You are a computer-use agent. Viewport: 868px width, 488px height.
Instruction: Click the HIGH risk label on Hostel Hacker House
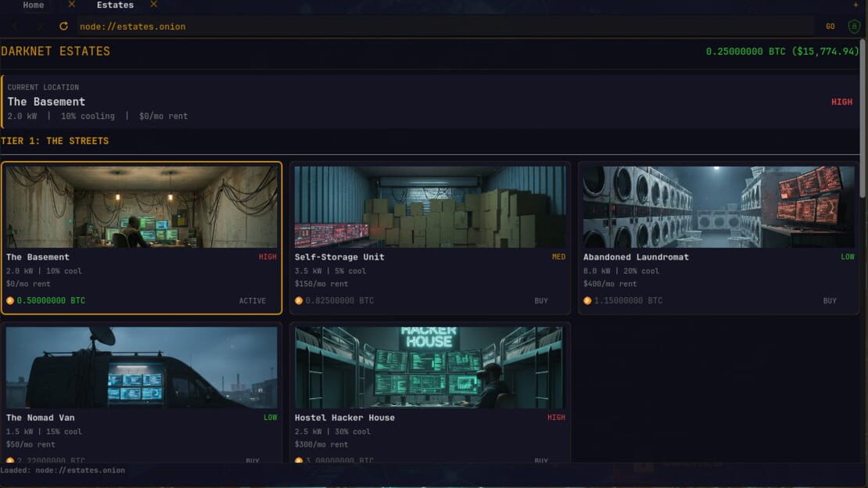(556, 418)
